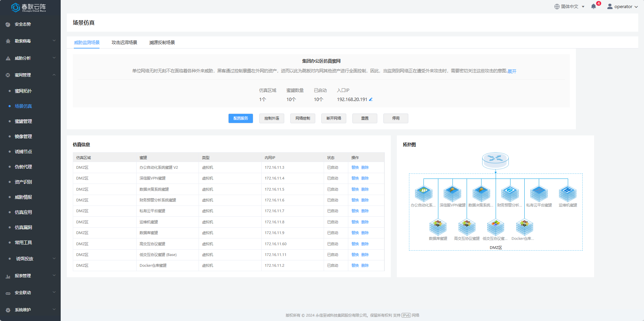Viewport: 644px width, 321px height.
Task: Expand the 勒索病毒 sidebar menu
Action: click(30, 41)
